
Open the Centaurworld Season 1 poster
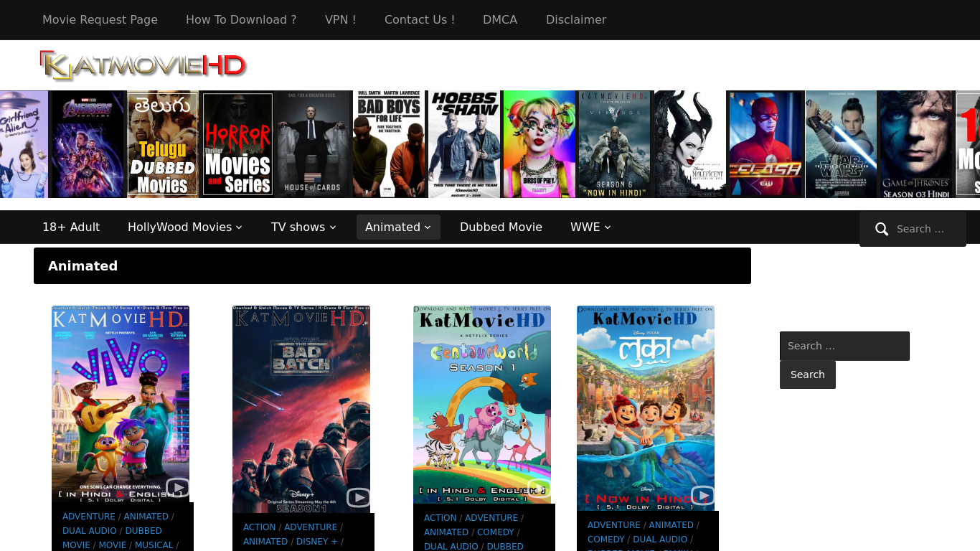[482, 405]
